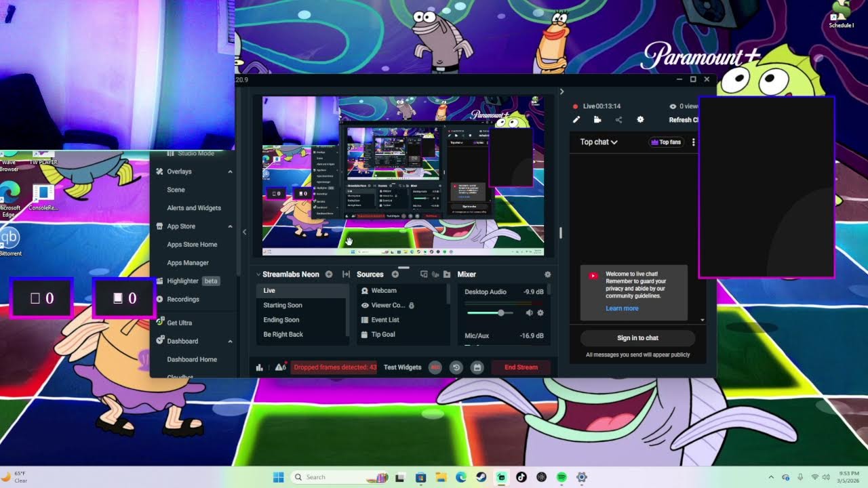This screenshot has width=868, height=488.
Task: Click the dual output icon in Sources header
Action: (424, 274)
